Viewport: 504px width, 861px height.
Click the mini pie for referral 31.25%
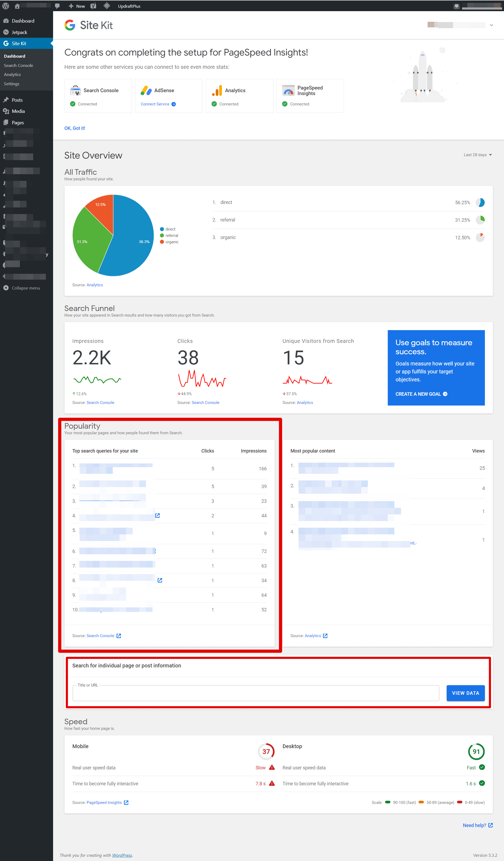pos(480,220)
